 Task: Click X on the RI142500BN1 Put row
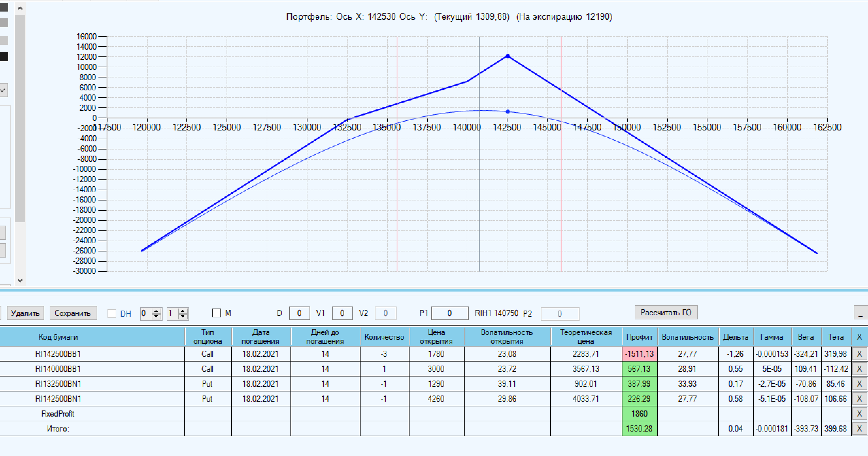click(859, 399)
